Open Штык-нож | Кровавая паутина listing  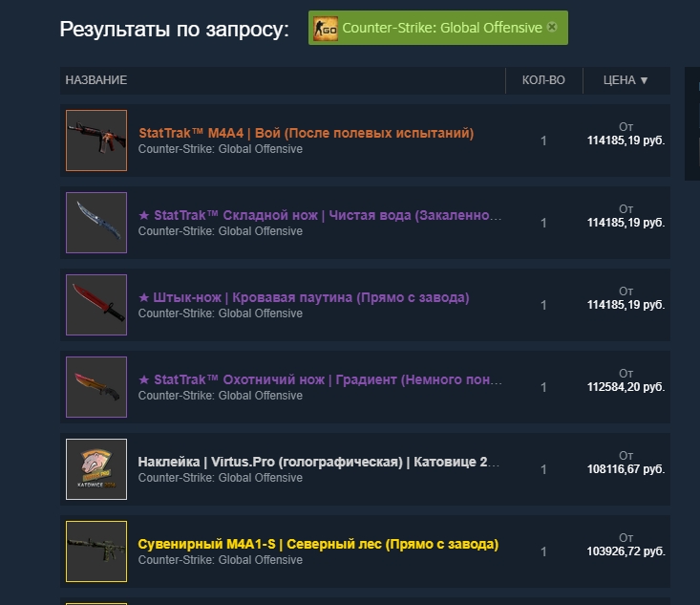(x=304, y=297)
